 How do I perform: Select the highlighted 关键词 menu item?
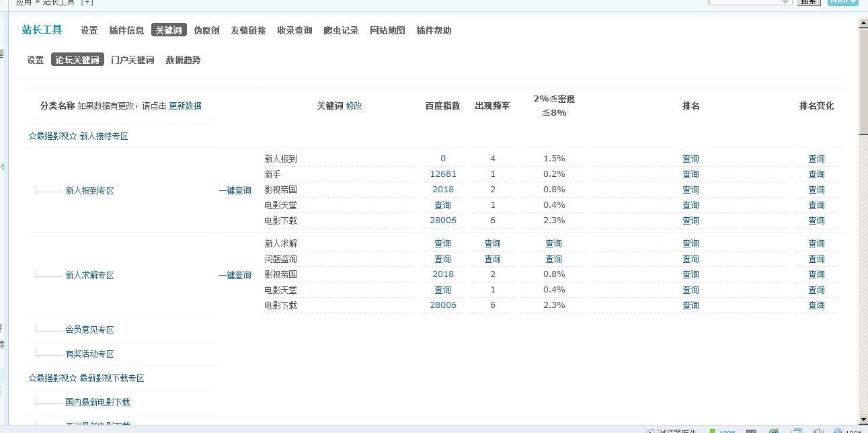point(169,30)
